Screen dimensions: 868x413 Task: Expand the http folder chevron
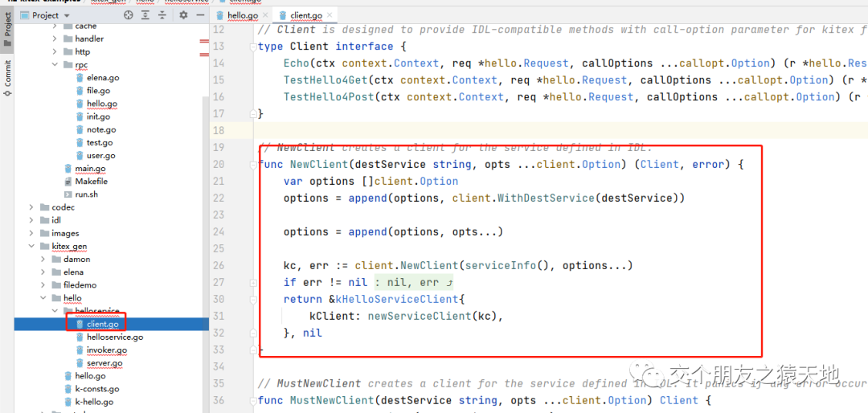[55, 51]
